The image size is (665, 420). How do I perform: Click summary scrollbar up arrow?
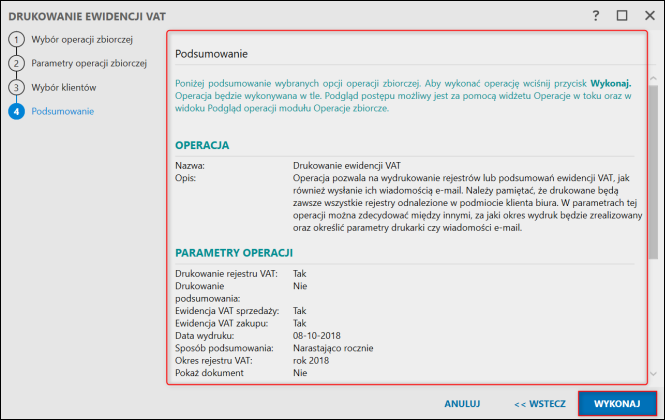point(653,78)
